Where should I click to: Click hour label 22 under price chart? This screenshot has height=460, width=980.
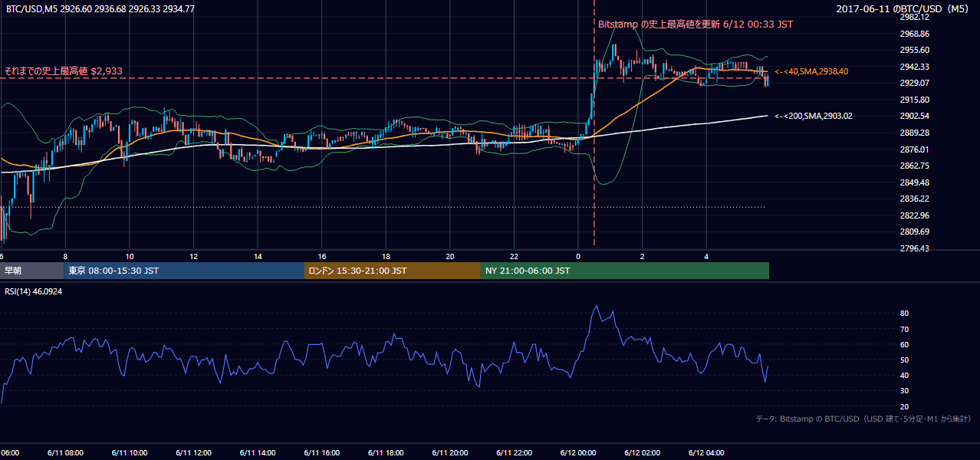point(514,257)
